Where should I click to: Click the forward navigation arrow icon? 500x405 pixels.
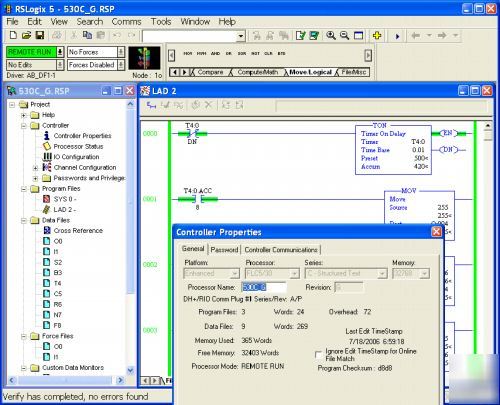click(x=442, y=35)
